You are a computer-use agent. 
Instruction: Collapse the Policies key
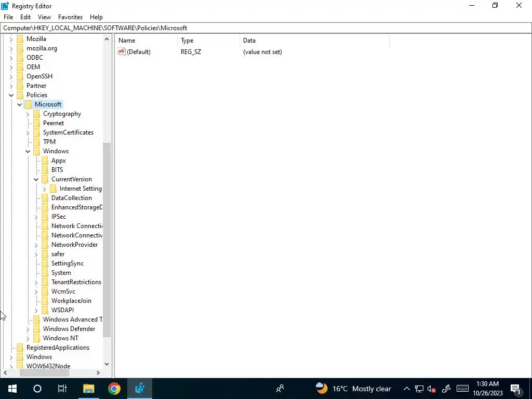click(x=11, y=96)
